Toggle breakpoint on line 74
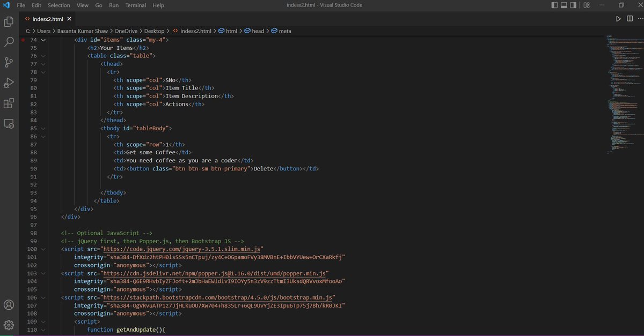The width and height of the screenshot is (644, 336). tap(23, 40)
